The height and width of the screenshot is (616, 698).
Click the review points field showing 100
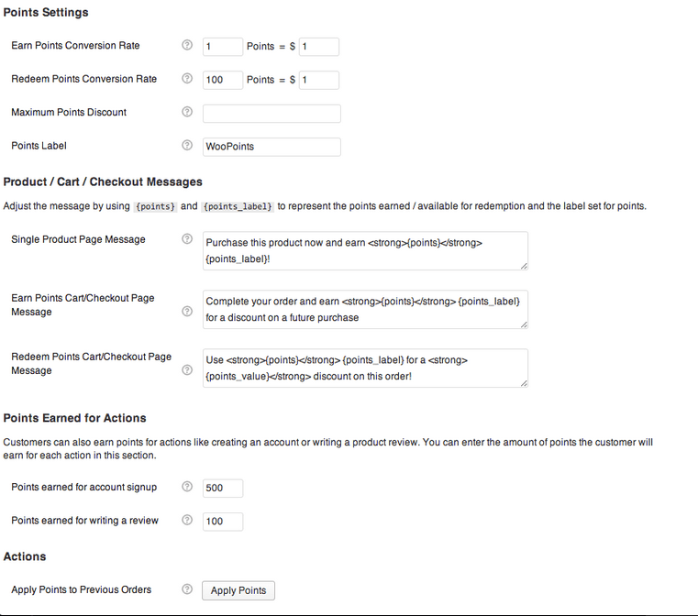coord(223,521)
